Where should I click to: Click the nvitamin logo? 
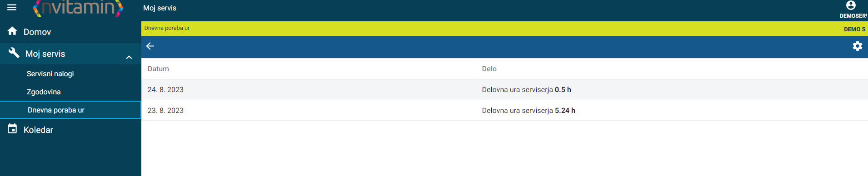tap(78, 8)
